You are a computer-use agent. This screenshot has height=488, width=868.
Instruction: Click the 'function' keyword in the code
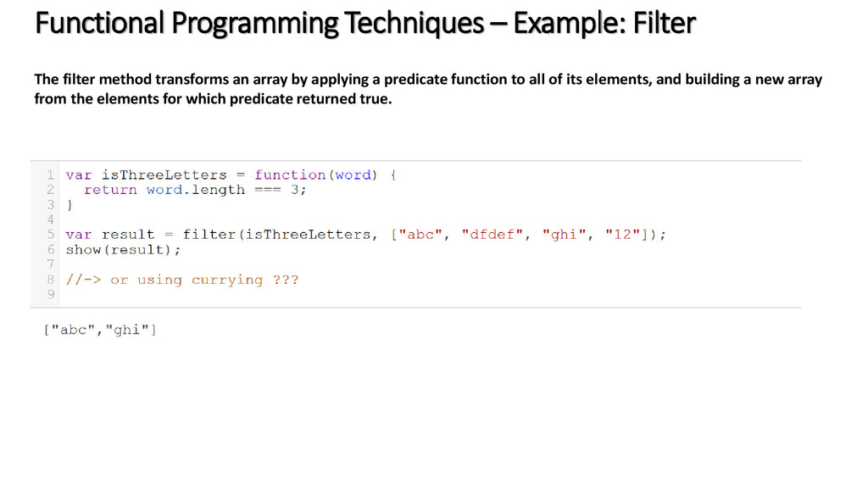pyautogui.click(x=290, y=175)
